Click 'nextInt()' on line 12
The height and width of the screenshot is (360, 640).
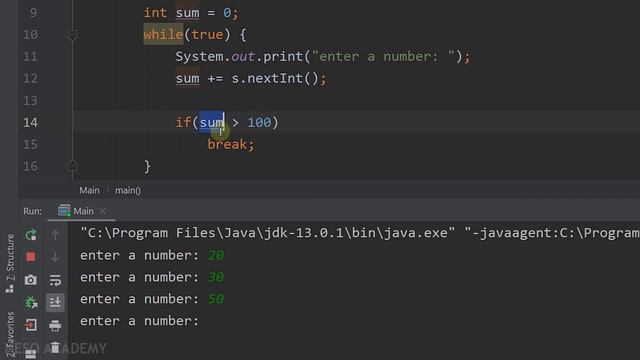282,78
